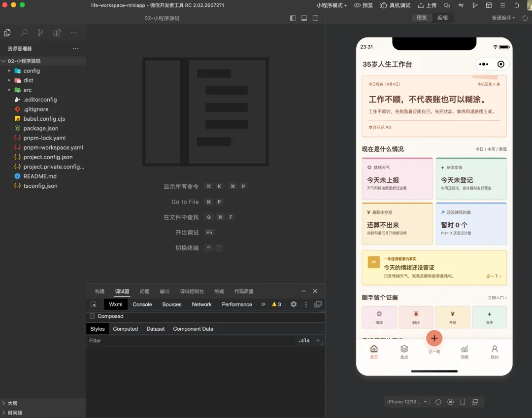The height and width of the screenshot is (418, 532).
Task: Click the Upload (上传) toolbar button
Action: [427, 5]
